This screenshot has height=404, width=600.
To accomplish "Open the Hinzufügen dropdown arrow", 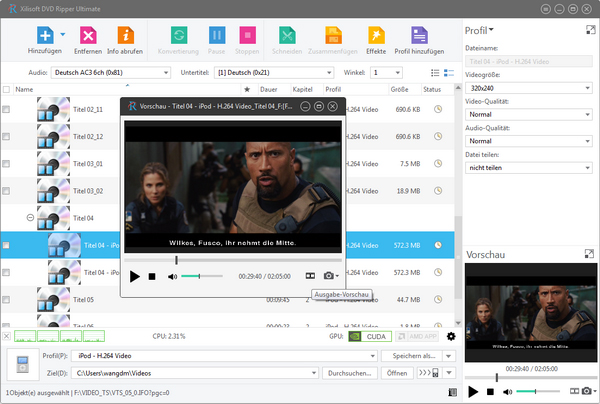I will (63, 34).
